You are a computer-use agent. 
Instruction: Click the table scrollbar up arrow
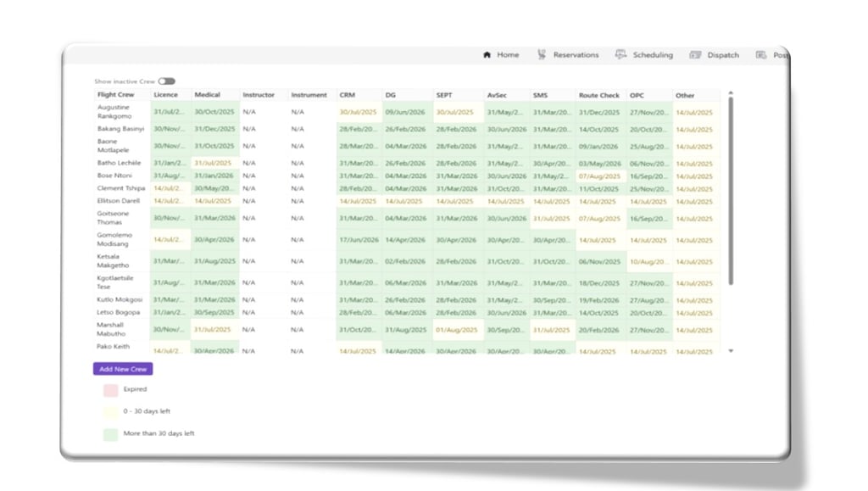coord(731,93)
